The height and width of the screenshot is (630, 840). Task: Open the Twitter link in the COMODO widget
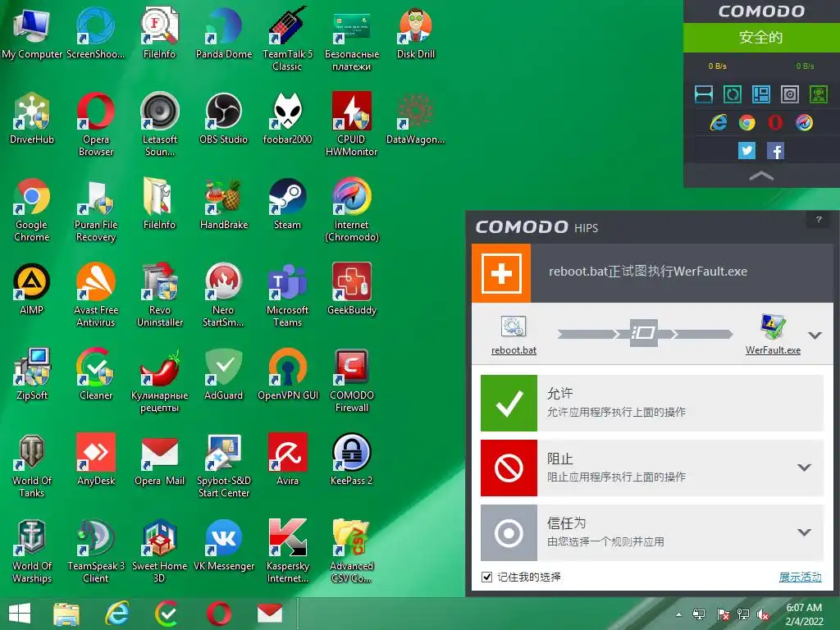tap(746, 151)
